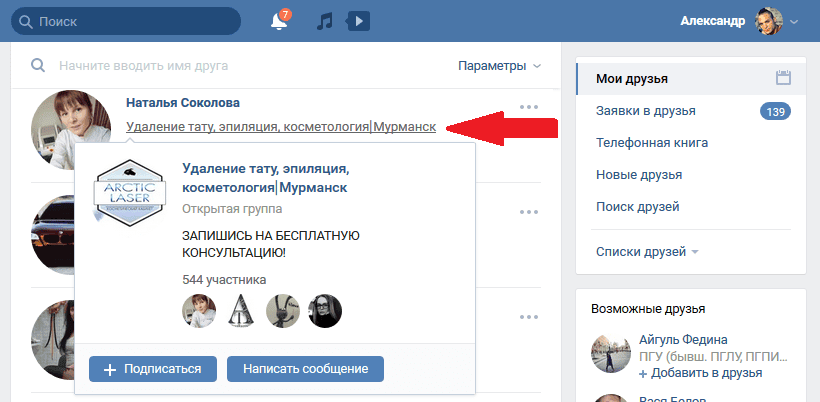Click the 139 requests counter badge
Image resolution: width=820 pixels, height=402 pixels.
775,111
